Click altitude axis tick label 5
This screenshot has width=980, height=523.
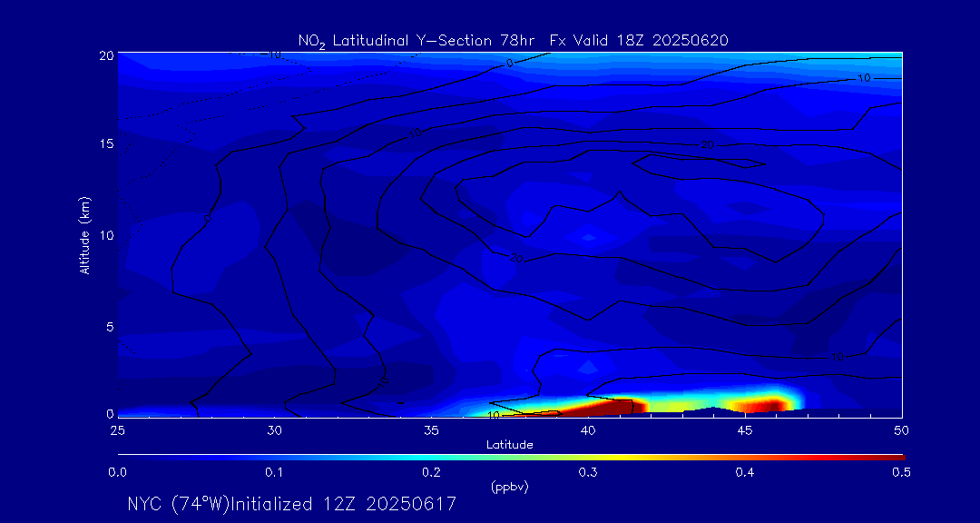(x=110, y=327)
